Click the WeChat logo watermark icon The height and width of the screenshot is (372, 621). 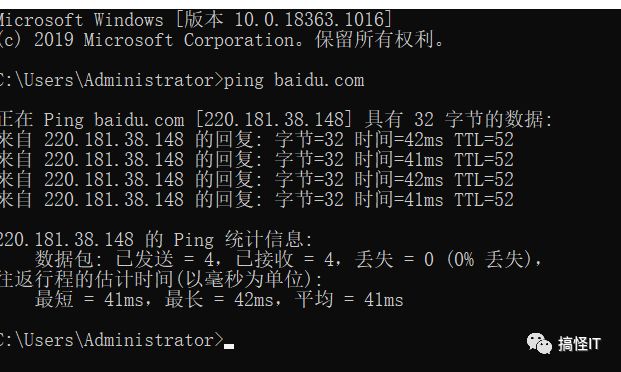(539, 343)
